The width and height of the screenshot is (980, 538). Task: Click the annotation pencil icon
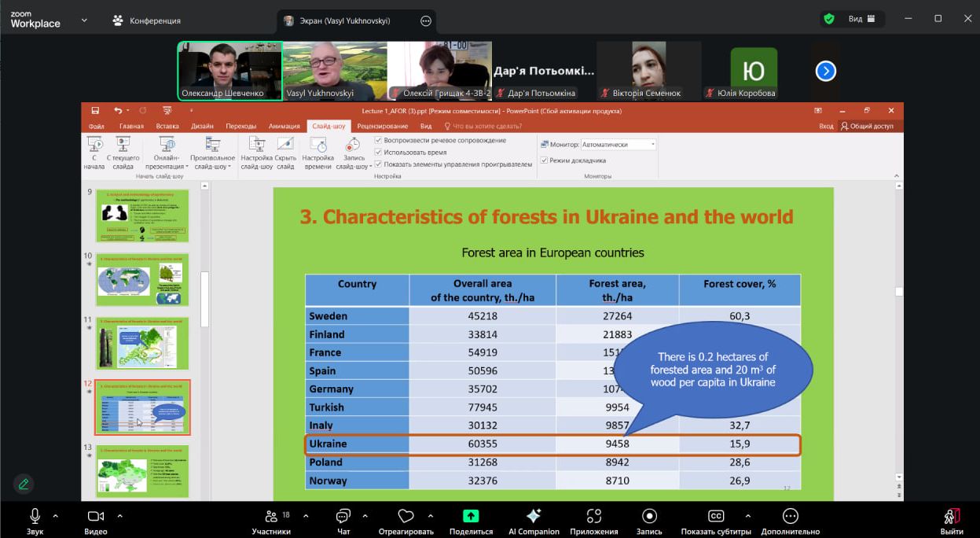pos(24,484)
